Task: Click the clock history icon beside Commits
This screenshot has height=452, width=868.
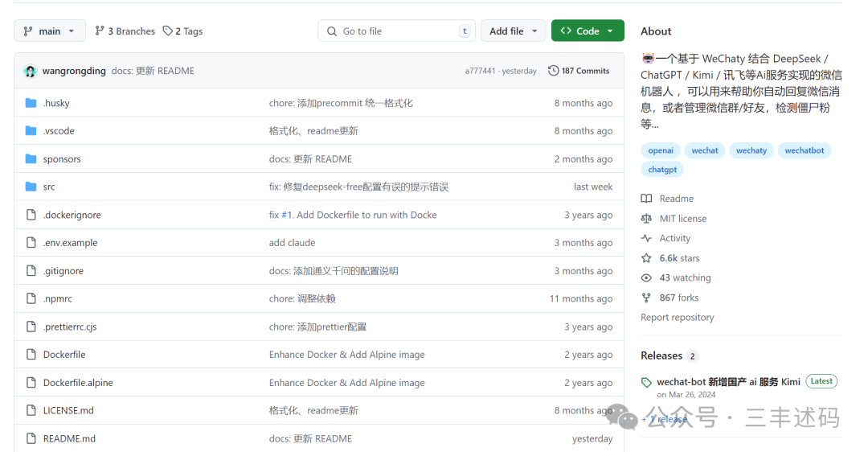Action: click(x=553, y=71)
